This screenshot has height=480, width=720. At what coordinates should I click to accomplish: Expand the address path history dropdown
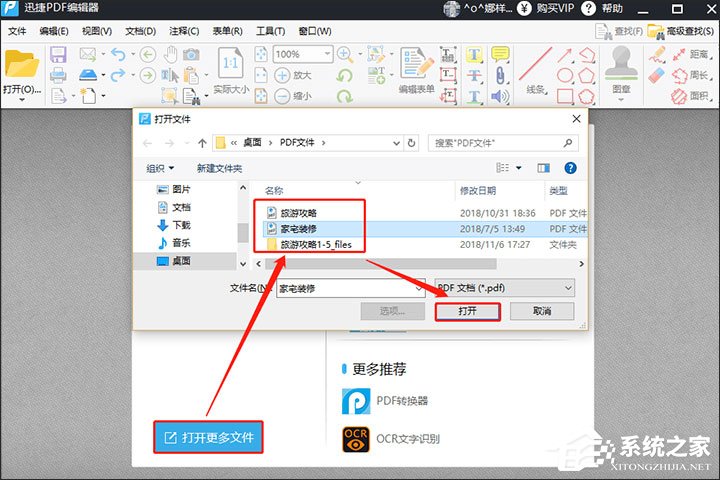point(396,143)
